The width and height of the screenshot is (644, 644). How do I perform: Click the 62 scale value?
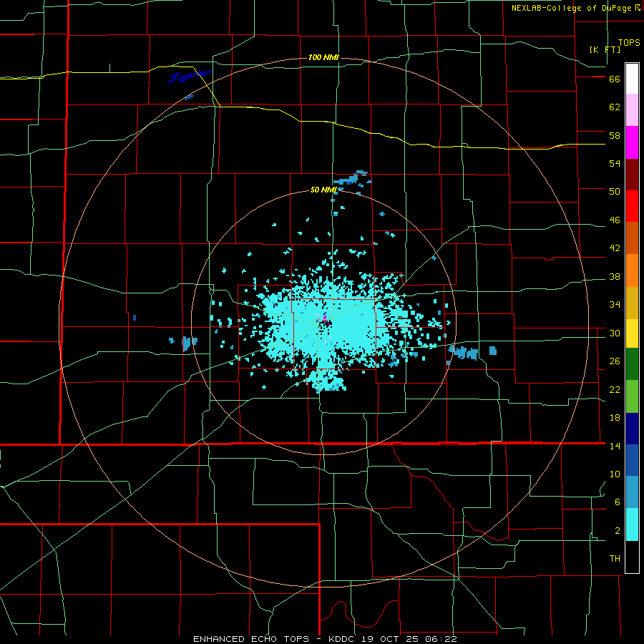click(x=615, y=107)
